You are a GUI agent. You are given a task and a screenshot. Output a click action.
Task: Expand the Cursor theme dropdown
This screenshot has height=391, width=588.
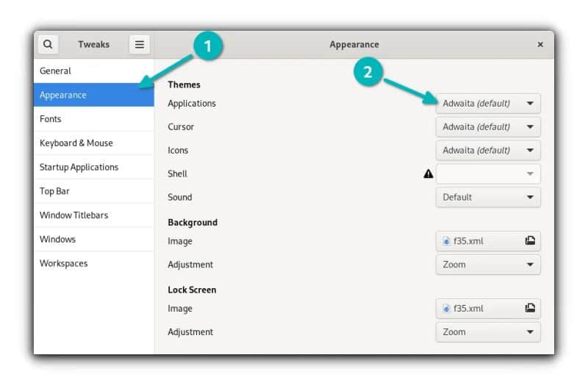pos(488,127)
